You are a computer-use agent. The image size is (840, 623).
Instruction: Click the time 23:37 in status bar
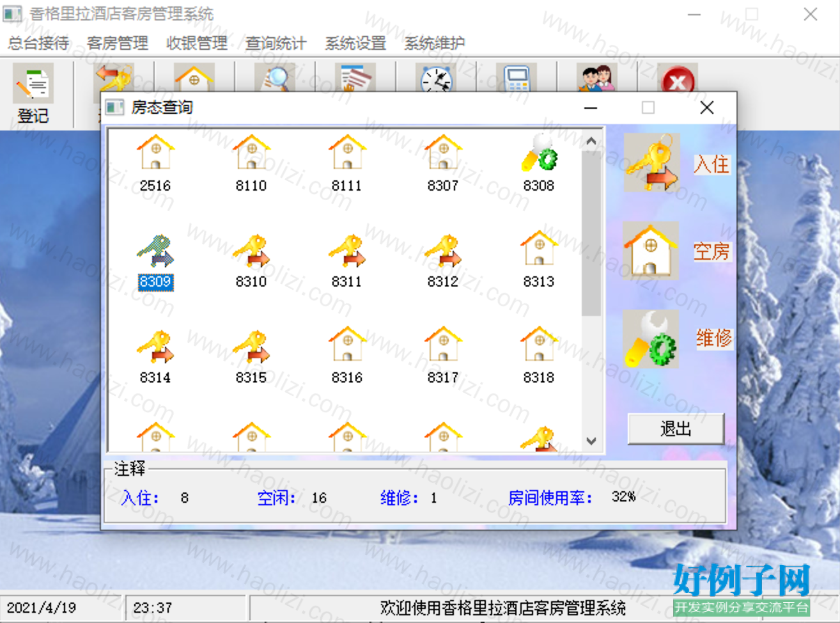click(x=153, y=608)
